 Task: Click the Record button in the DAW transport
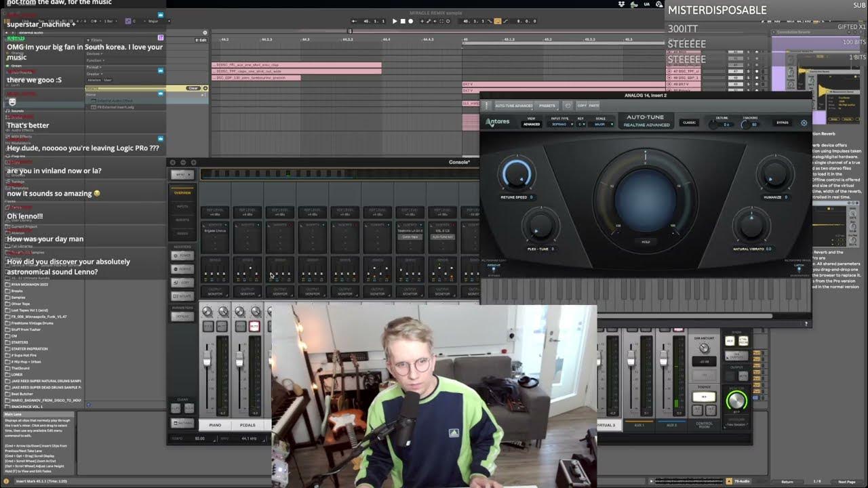pos(410,21)
